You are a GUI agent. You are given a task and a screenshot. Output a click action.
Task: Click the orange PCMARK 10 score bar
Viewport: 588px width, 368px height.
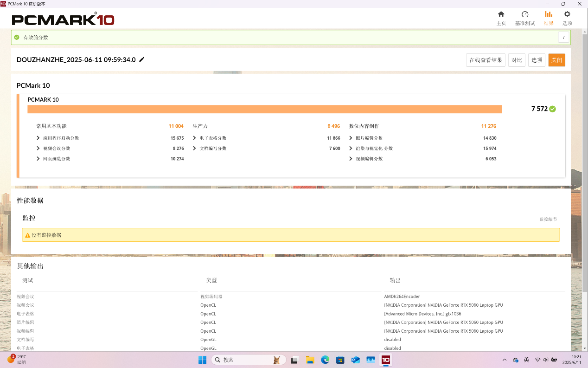click(x=265, y=109)
